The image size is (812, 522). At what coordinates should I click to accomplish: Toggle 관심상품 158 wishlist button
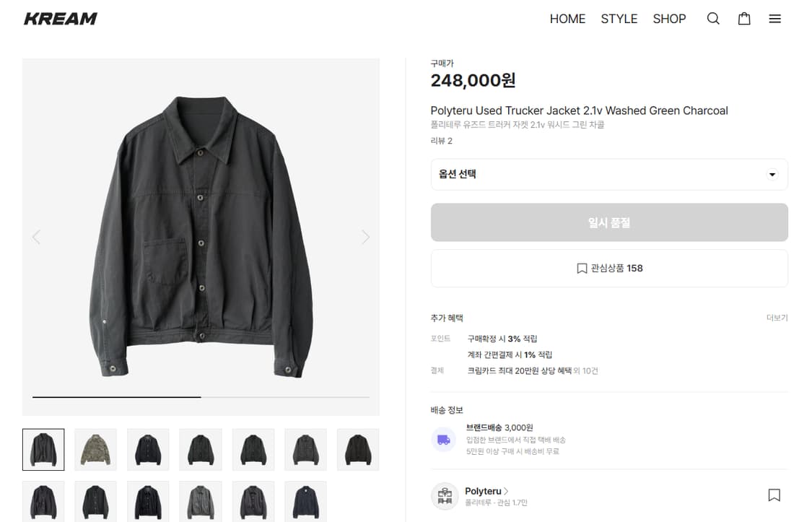point(609,269)
